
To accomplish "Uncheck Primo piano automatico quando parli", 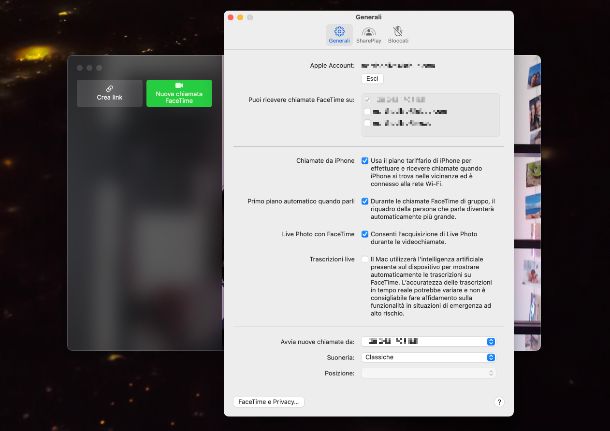I will pyautogui.click(x=365, y=201).
